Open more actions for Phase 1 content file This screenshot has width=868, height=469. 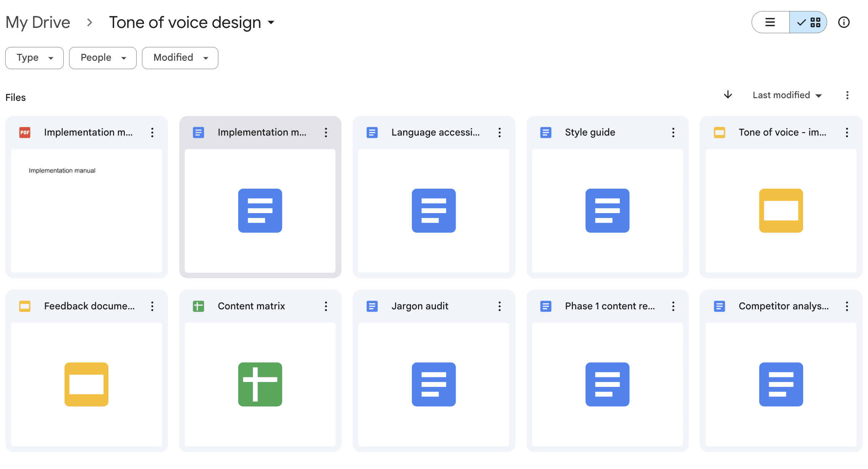point(673,306)
